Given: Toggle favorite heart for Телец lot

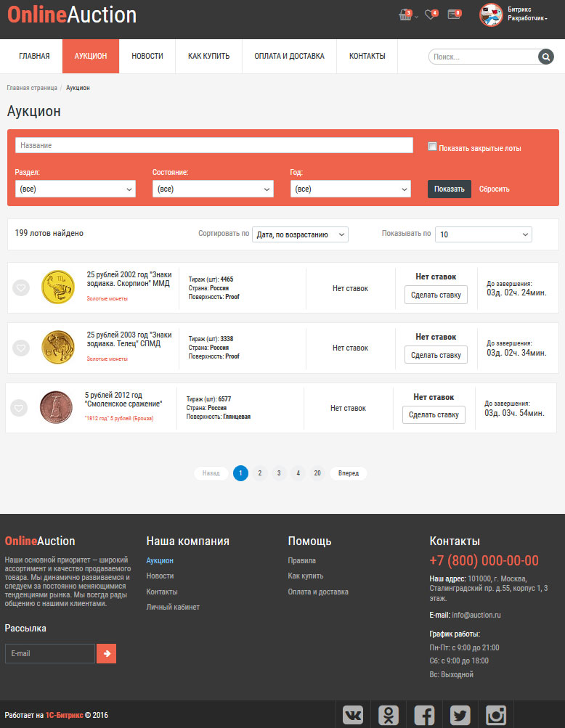Looking at the screenshot, I should pyautogui.click(x=21, y=348).
